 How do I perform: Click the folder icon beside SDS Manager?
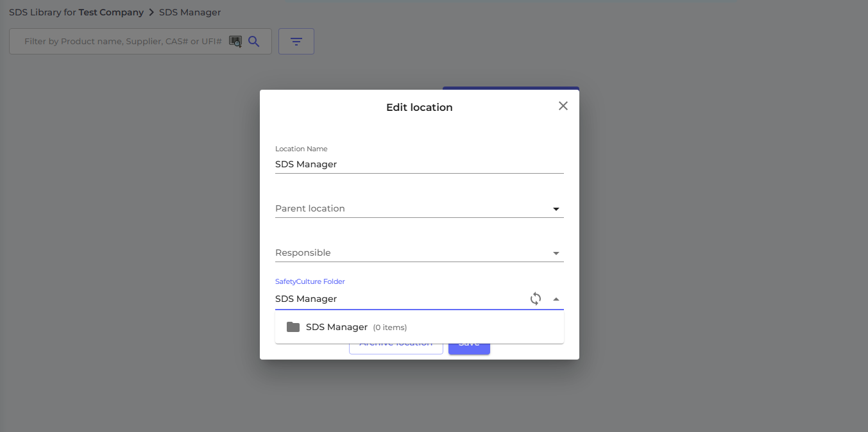(293, 327)
